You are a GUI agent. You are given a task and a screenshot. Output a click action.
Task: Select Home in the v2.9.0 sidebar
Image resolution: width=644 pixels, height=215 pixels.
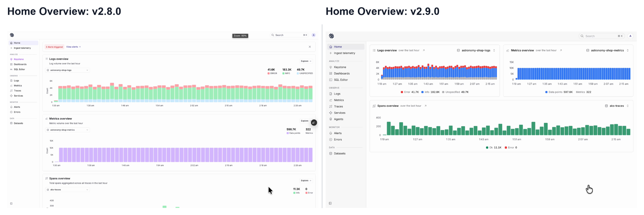[346, 47]
